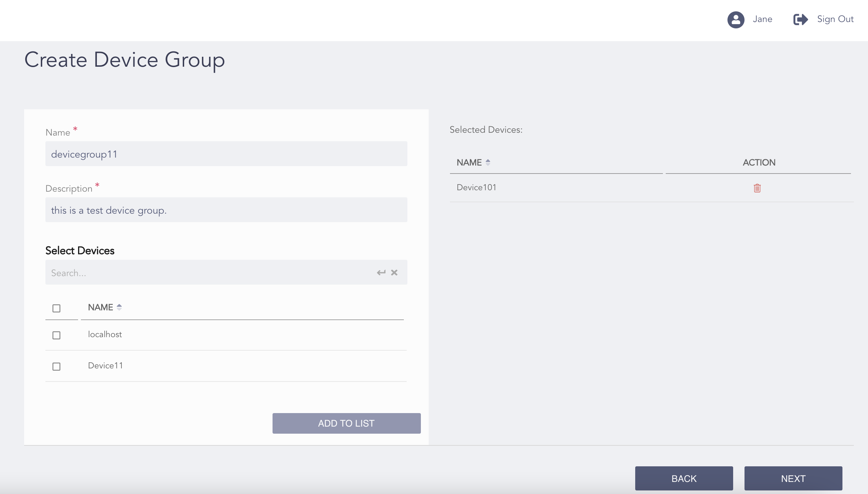The image size is (868, 494).
Task: Click the Device11 row label
Action: pos(105,366)
